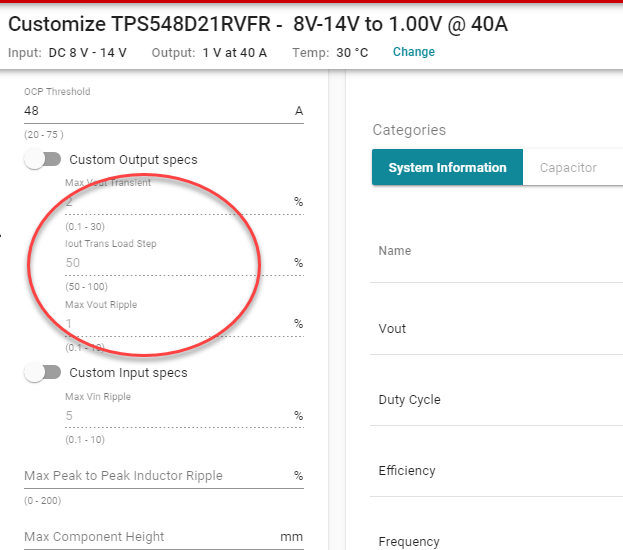Click the OCP Threshold input field
This screenshot has height=550, width=623.
point(164,111)
